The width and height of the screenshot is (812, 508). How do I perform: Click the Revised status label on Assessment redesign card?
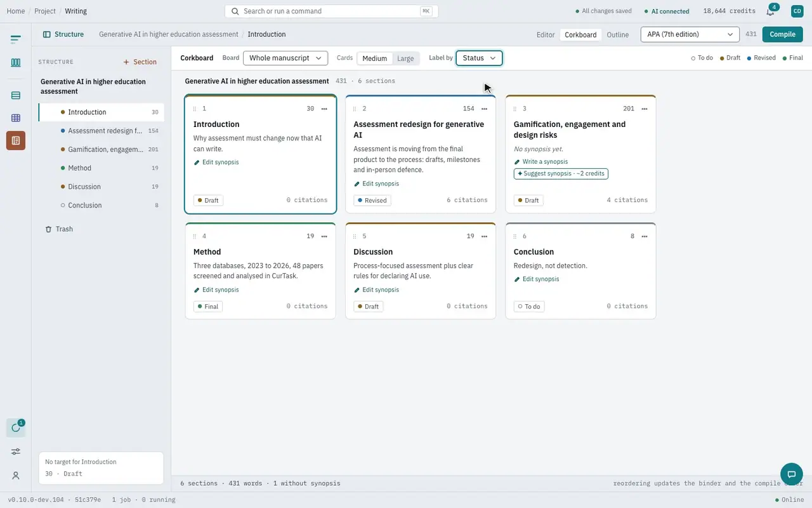(372, 200)
